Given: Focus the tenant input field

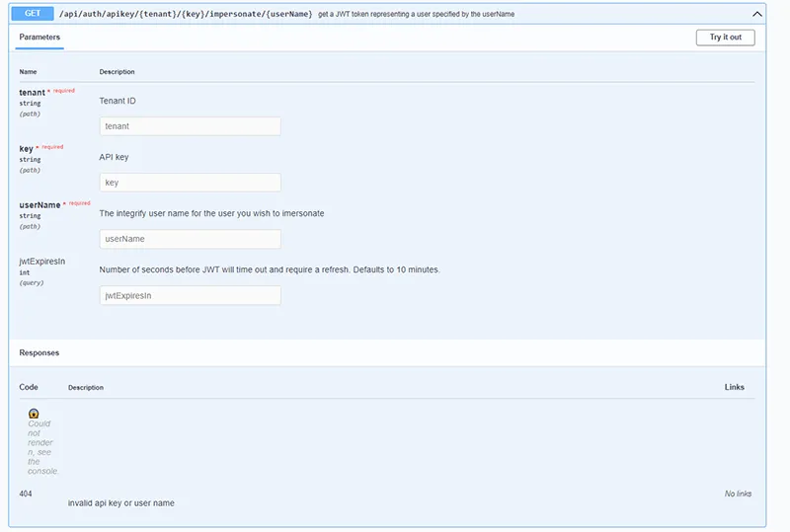Looking at the screenshot, I should tap(190, 126).
